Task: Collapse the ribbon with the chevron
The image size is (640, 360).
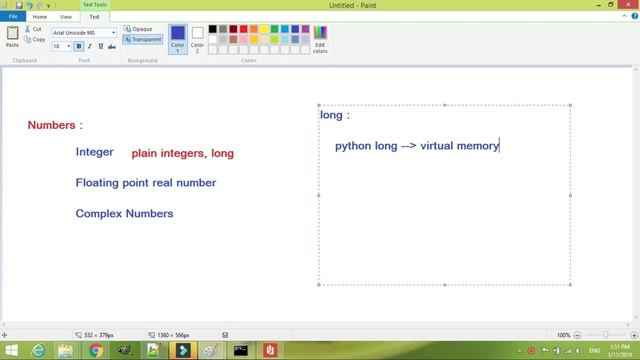Action: [x=624, y=16]
